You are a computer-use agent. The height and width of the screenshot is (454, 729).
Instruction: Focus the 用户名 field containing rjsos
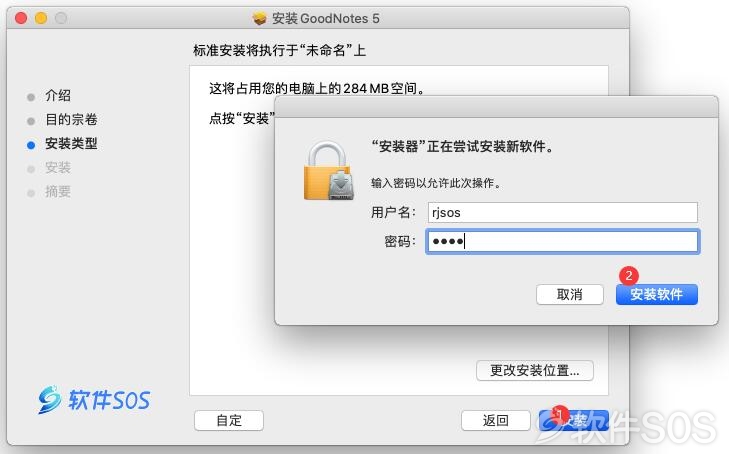tap(563, 212)
